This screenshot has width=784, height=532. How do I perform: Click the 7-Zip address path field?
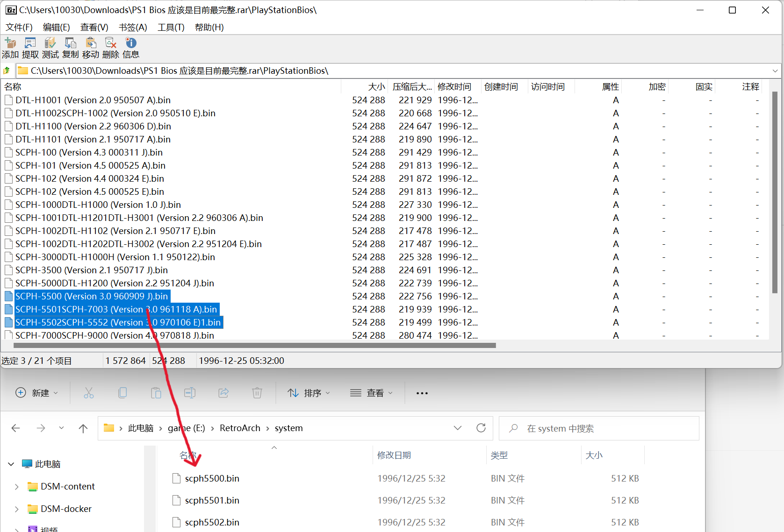[x=399, y=71]
